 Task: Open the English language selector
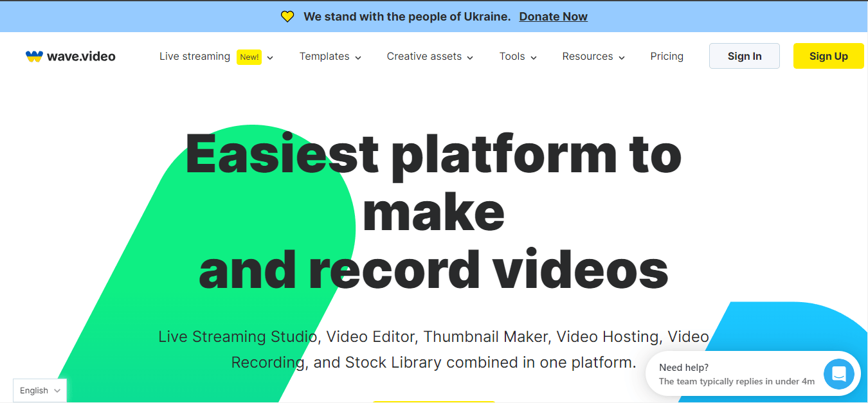[39, 390]
